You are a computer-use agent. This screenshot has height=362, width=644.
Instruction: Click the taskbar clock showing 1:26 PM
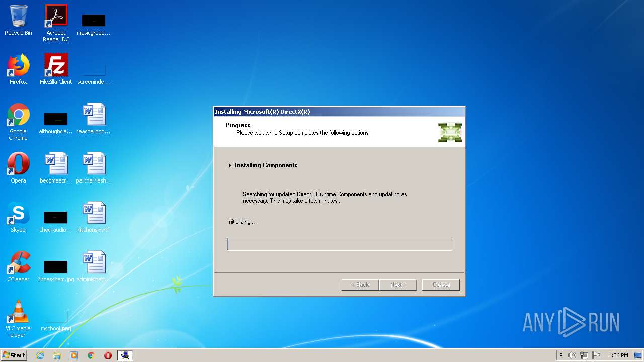click(618, 355)
